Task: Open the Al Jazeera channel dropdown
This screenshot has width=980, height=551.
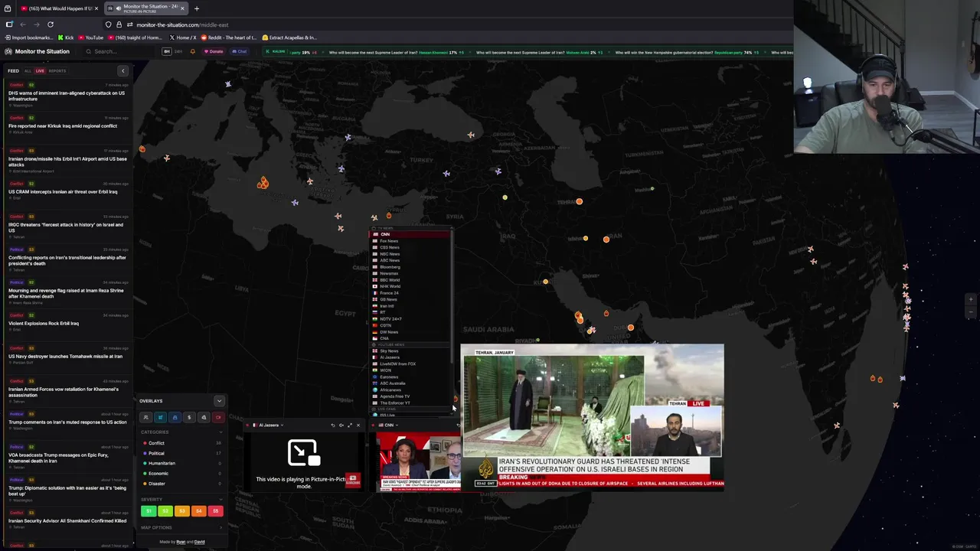Action: (269, 425)
